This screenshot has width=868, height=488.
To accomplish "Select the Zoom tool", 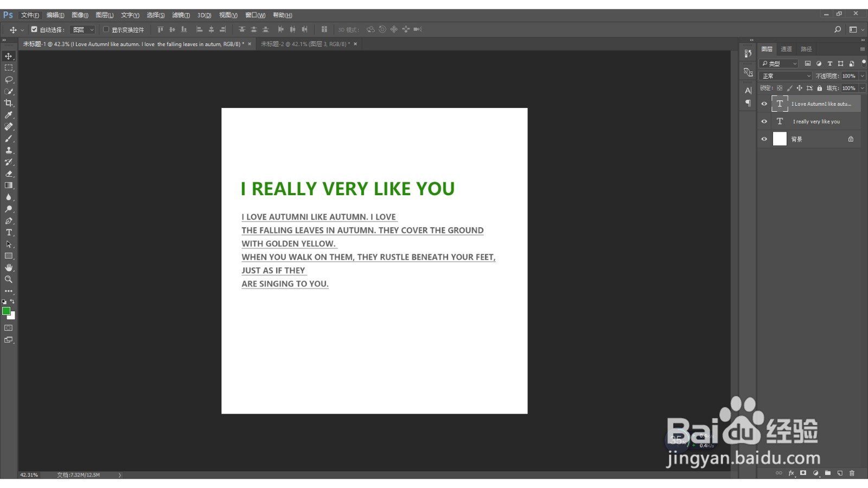I will click(x=9, y=279).
